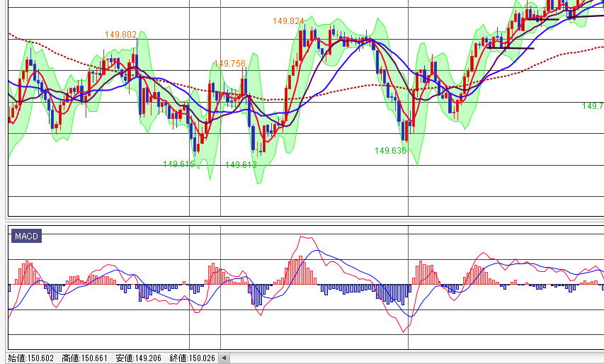Image resolution: width=604 pixels, height=364 pixels.
Task: Click the horizontal scrollbar track below the MACD panel
Action: coord(411,358)
